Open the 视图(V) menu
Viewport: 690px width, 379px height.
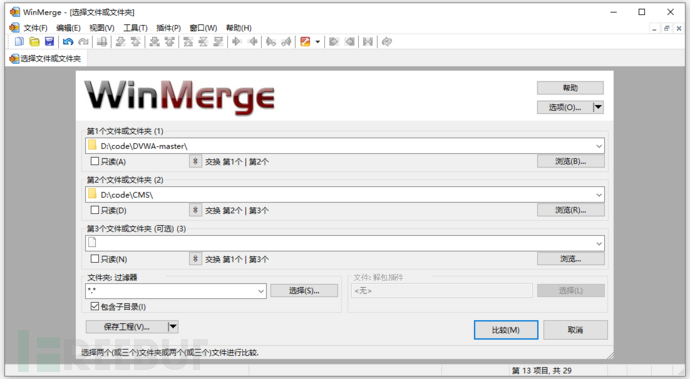[102, 28]
